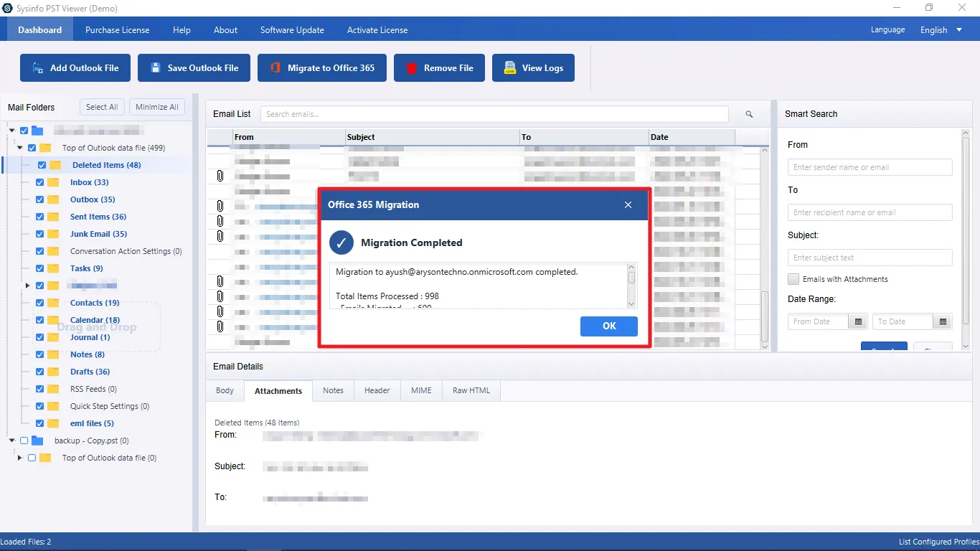Click the Notes folder icon in Mail Folders
This screenshot has height=551, width=980.
click(54, 354)
